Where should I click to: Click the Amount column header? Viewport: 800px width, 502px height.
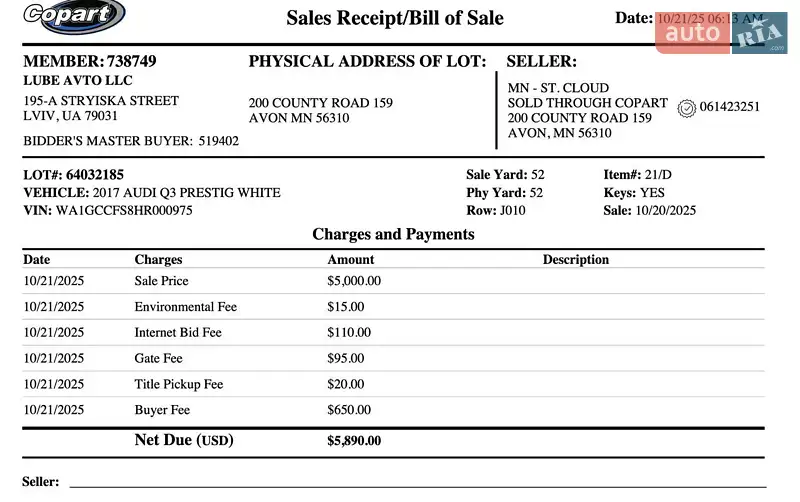350,260
